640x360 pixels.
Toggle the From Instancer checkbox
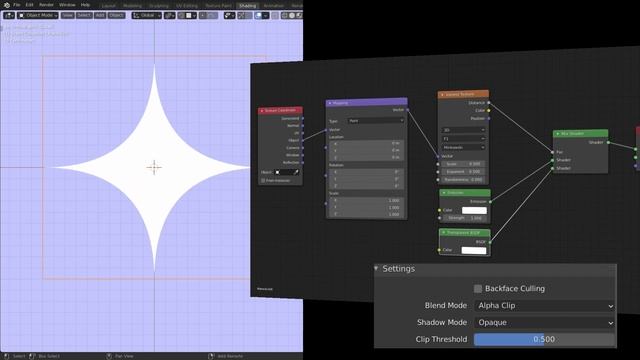point(263,180)
